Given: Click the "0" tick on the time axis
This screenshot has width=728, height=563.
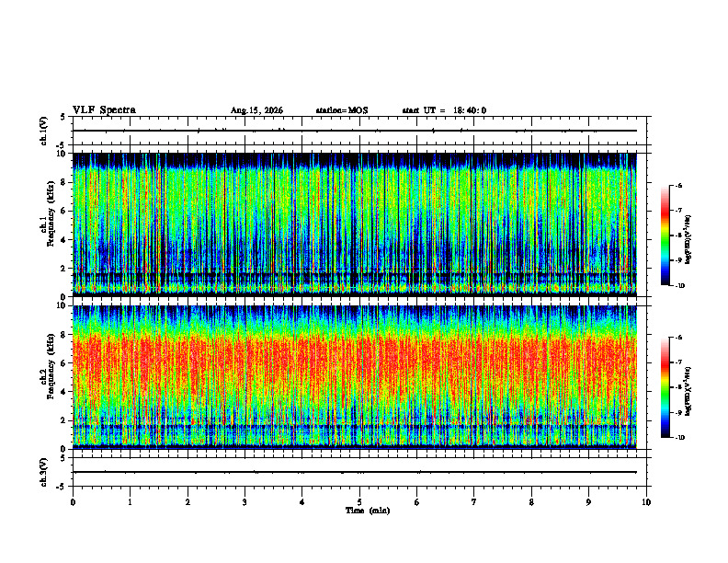Looking at the screenshot, I should click(x=73, y=502).
